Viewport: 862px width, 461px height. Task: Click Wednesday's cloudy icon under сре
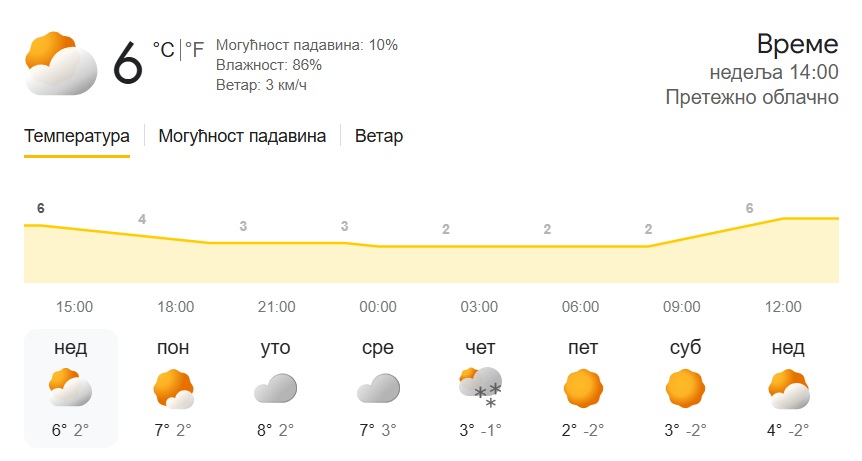pyautogui.click(x=378, y=388)
